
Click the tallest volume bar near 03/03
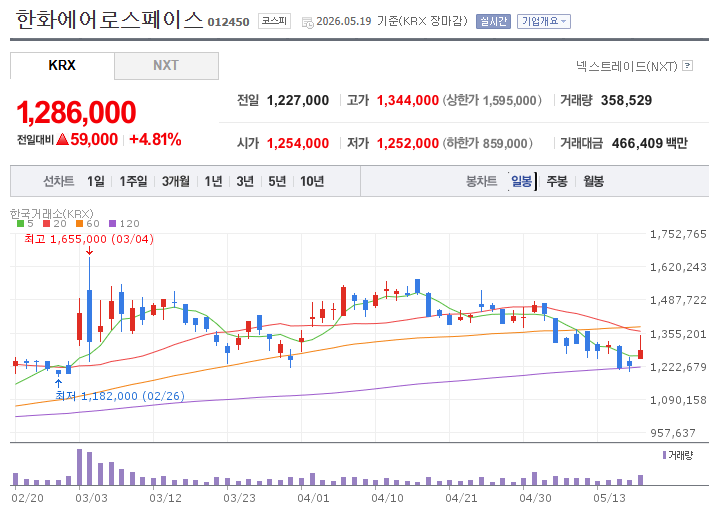pos(79,467)
